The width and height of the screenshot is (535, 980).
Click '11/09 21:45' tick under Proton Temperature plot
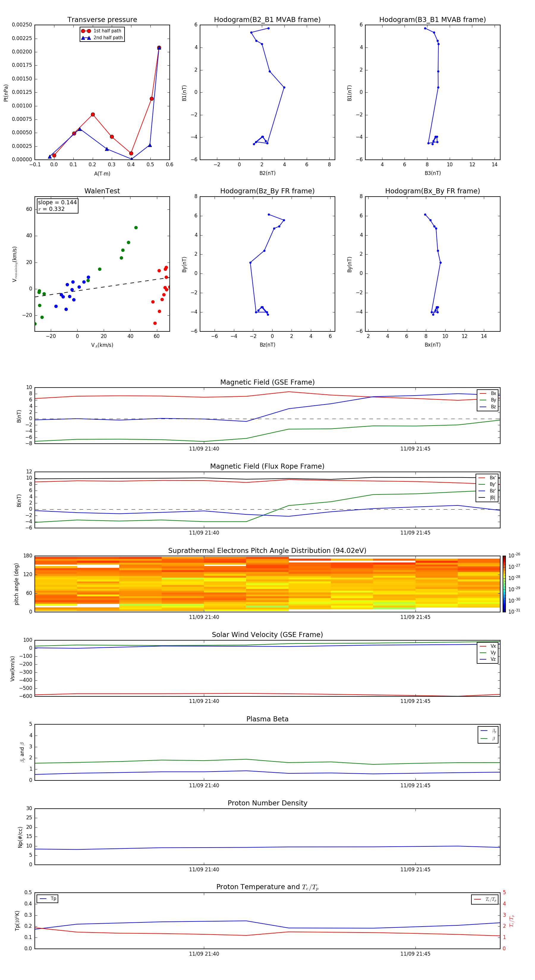416,954
